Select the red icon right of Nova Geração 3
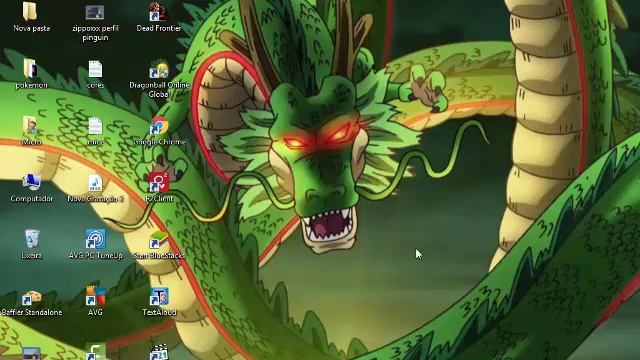Screen dimensions: 640x360 coord(159,182)
